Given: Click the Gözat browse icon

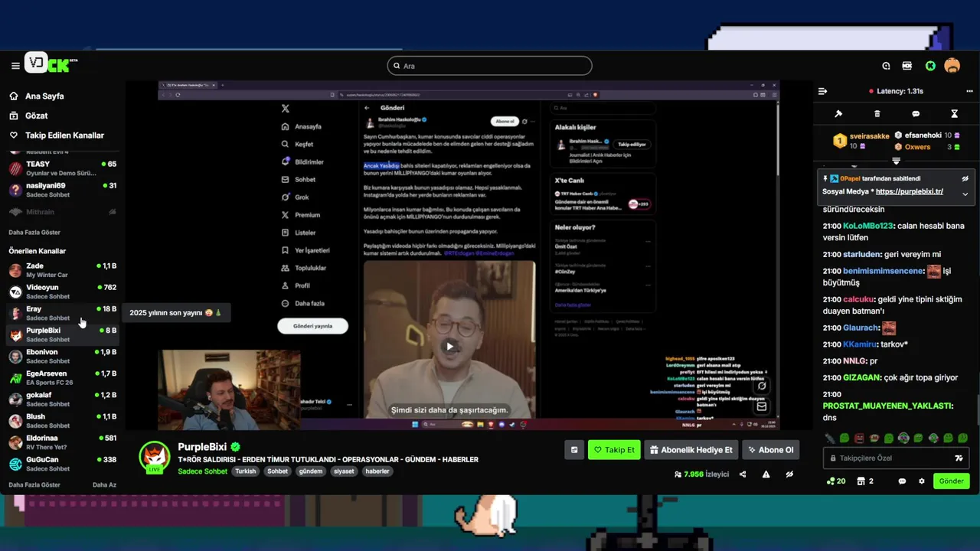Looking at the screenshot, I should tap(14, 116).
